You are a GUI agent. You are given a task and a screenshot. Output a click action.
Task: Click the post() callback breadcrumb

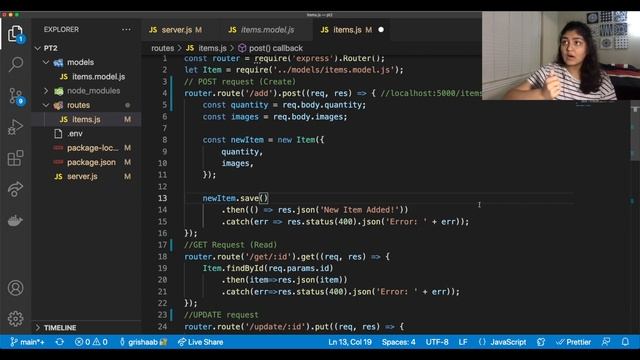[271, 48]
